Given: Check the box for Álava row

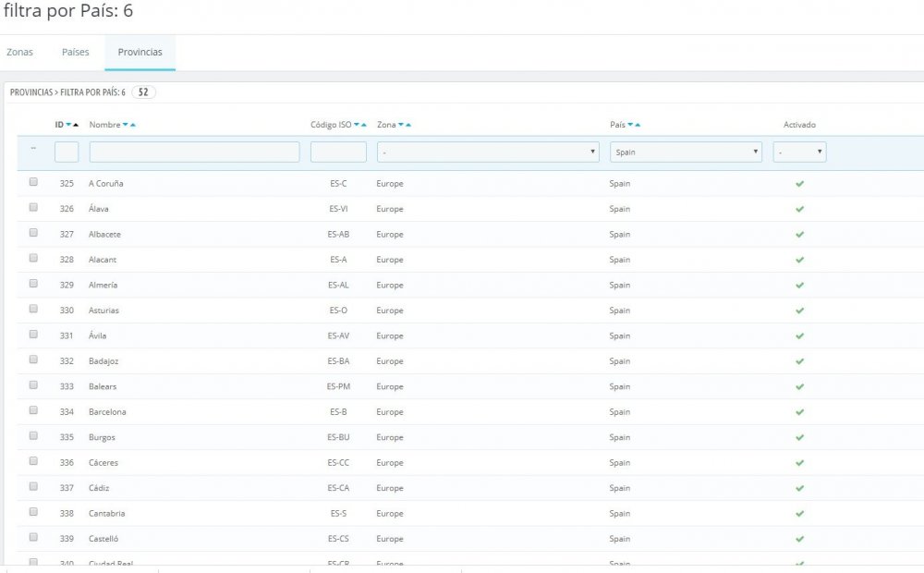Looking at the screenshot, I should 33,208.
